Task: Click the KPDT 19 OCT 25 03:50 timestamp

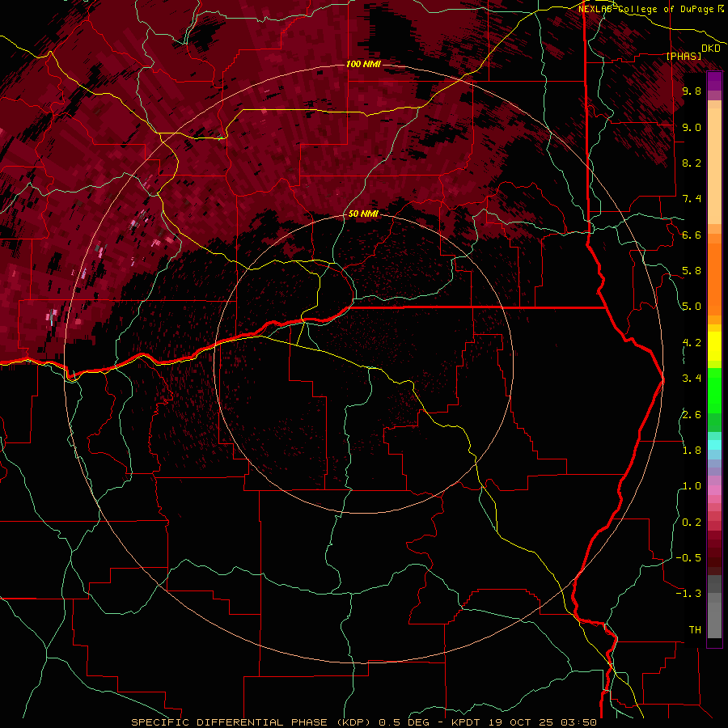Action: (524, 722)
